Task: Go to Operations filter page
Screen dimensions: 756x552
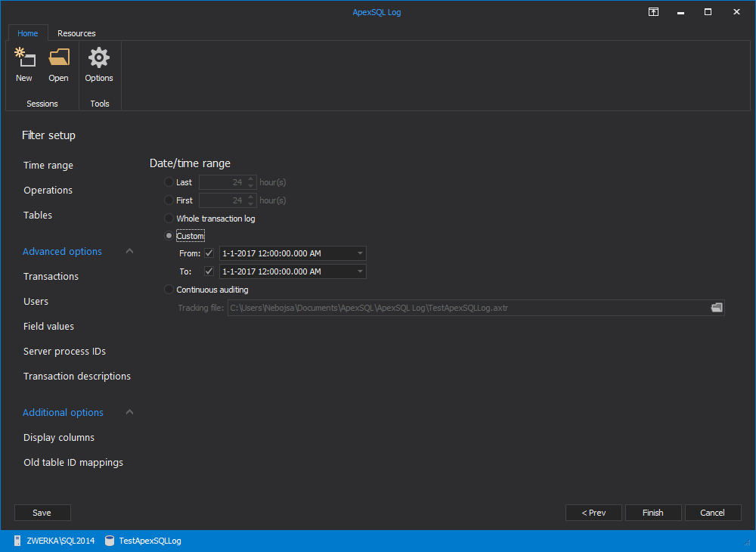Action: (48, 190)
